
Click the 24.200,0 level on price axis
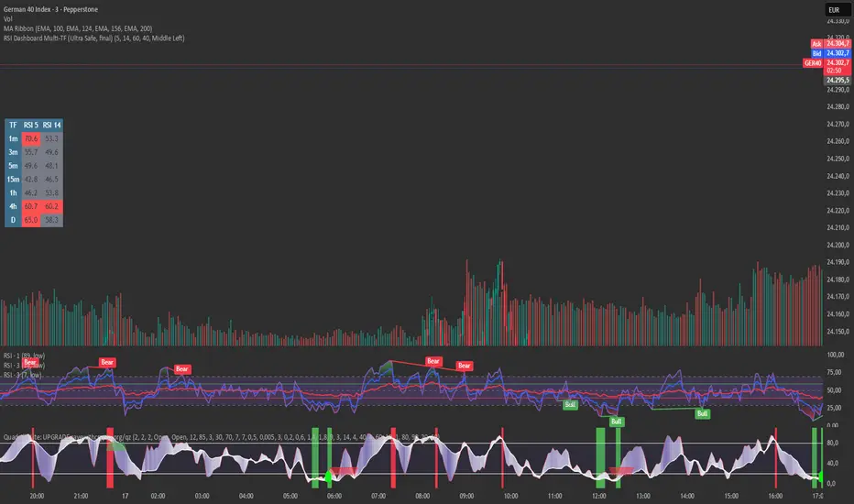(x=838, y=245)
